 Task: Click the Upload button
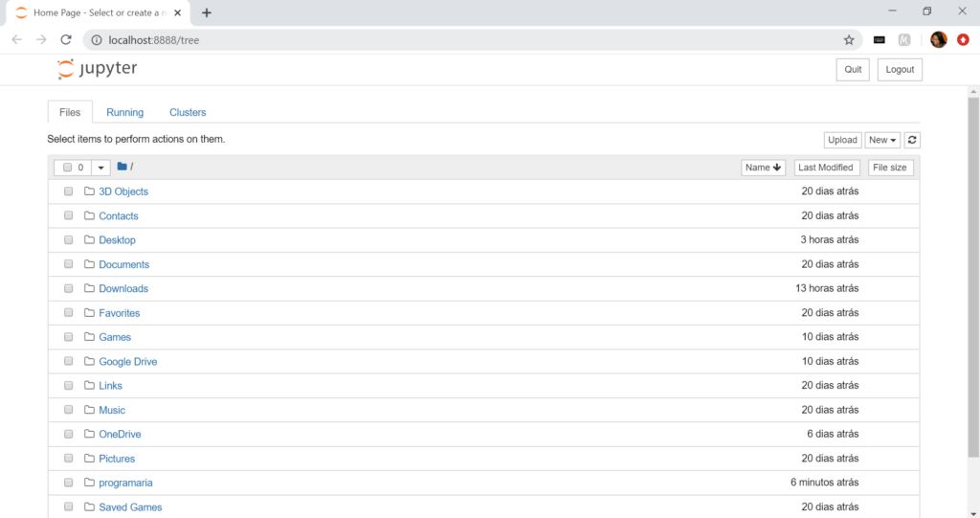click(x=842, y=140)
